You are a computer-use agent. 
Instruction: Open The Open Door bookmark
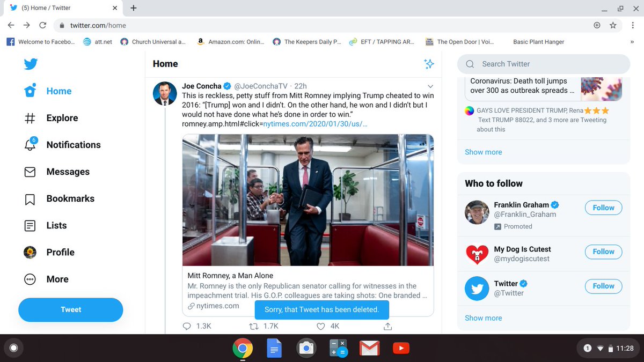pyautogui.click(x=459, y=42)
